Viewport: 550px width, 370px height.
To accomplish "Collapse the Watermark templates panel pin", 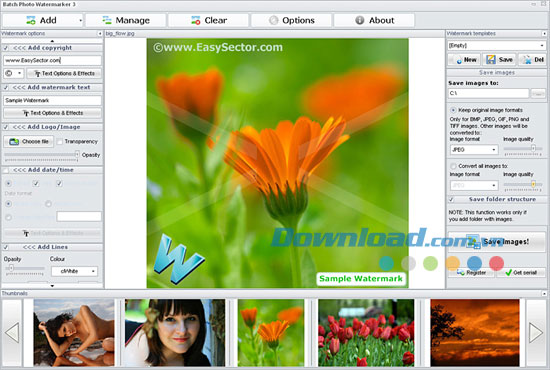I will [x=544, y=34].
